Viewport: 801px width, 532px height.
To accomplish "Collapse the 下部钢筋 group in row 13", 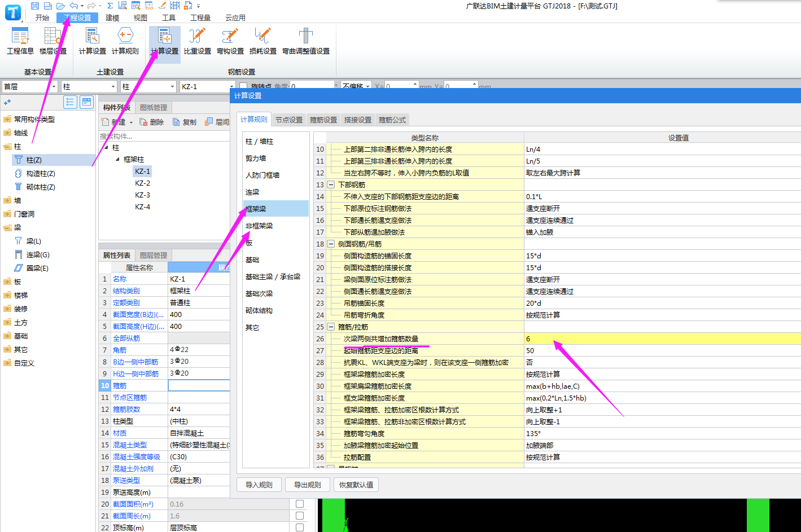I will [331, 185].
